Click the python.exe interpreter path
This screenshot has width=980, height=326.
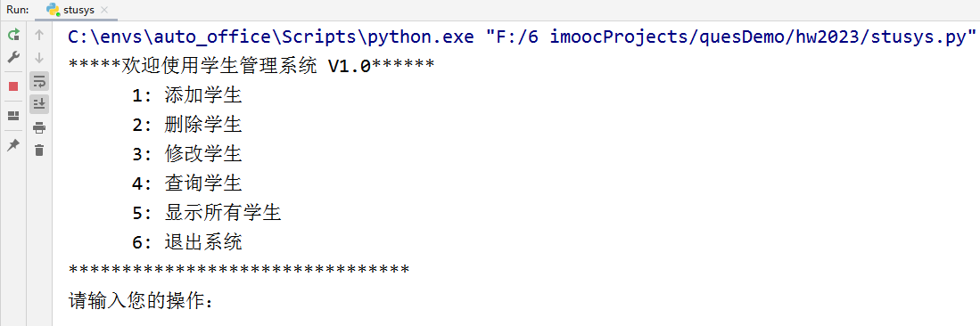click(274, 37)
